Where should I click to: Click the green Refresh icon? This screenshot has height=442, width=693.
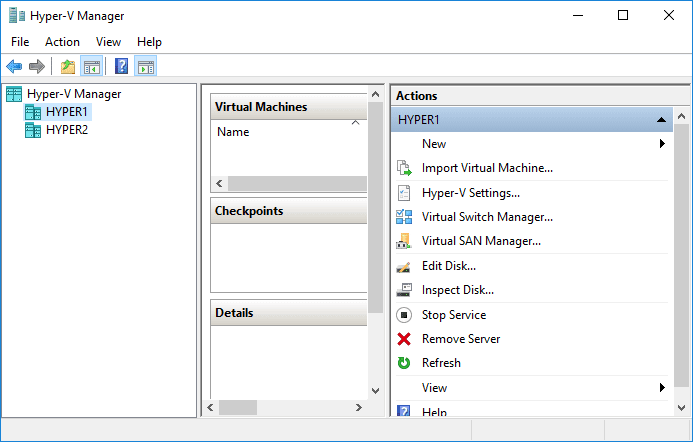(x=404, y=363)
